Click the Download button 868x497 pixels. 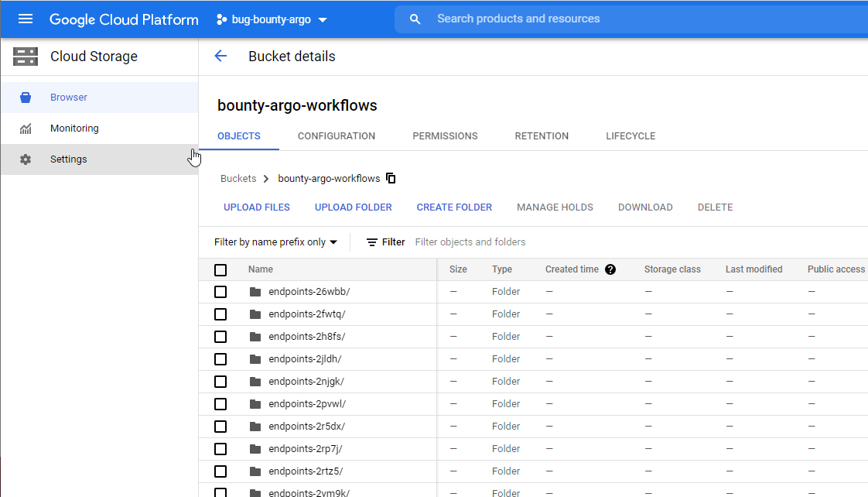coord(645,207)
